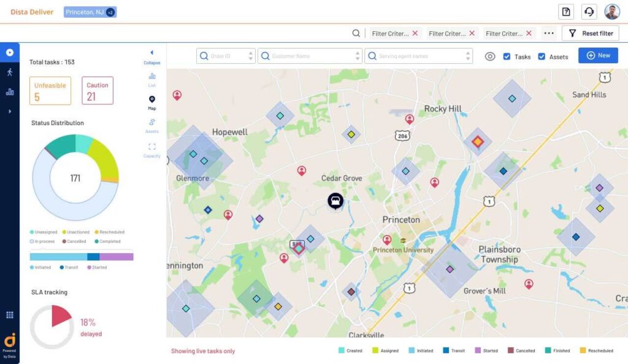Image resolution: width=628 pixels, height=364 pixels.
Task: Open the ellipsis menu for more filters
Action: 548,33
